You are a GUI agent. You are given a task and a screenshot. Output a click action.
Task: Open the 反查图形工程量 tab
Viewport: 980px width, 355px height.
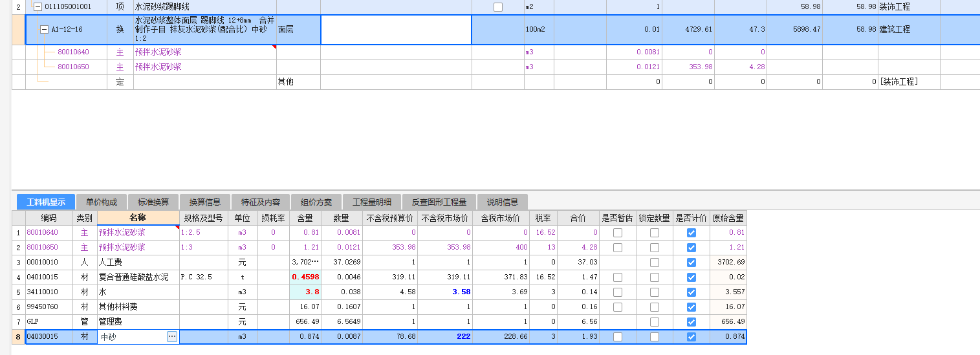coord(439,202)
